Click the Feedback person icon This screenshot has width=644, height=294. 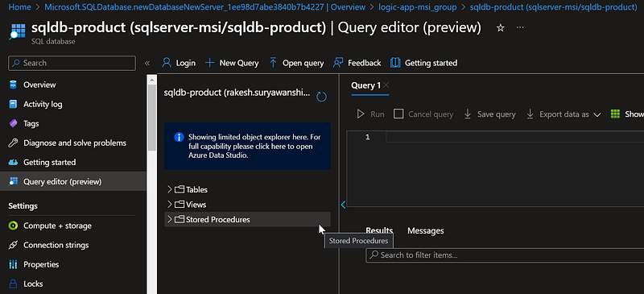[338, 63]
